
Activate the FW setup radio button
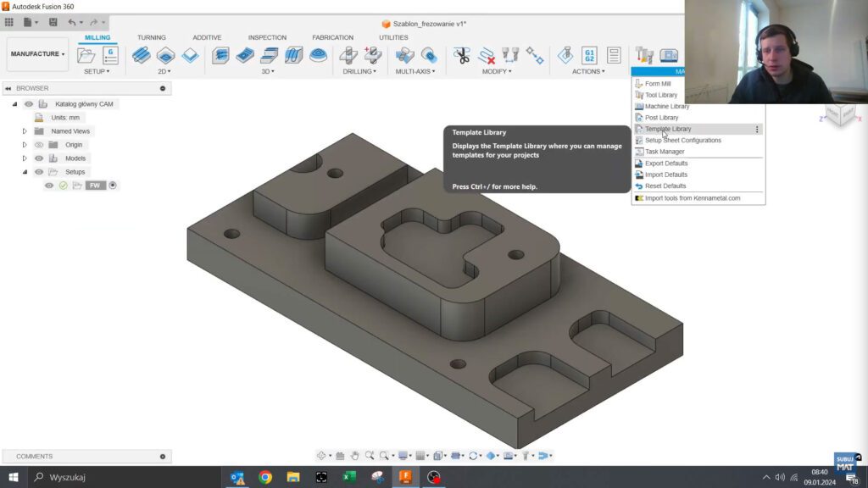113,186
